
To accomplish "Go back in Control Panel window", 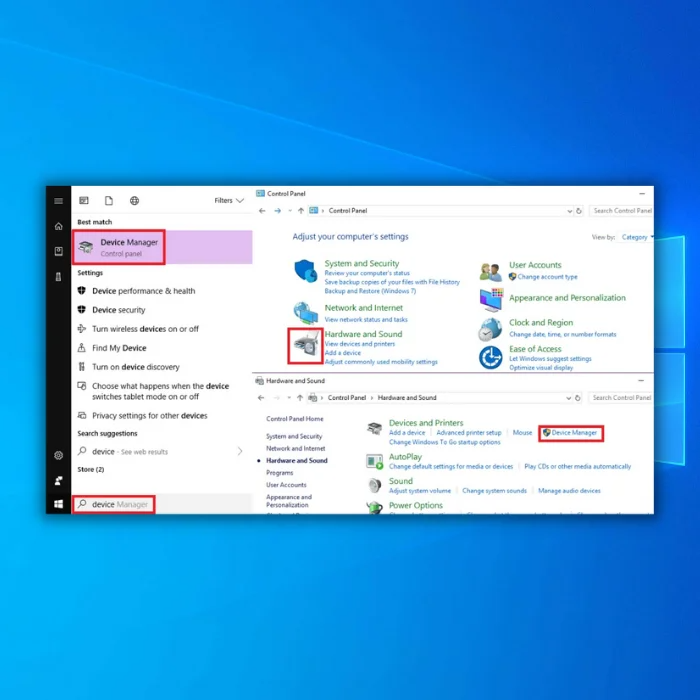I will pyautogui.click(x=262, y=211).
